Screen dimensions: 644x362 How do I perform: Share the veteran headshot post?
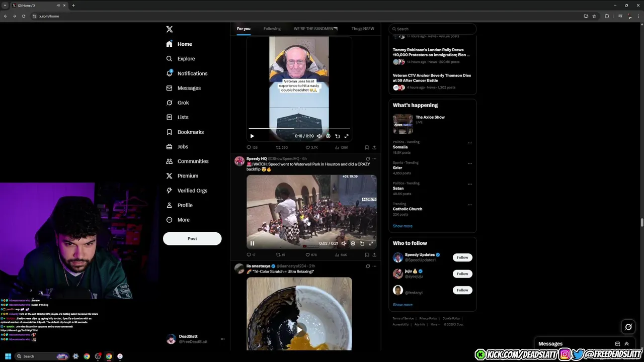[374, 147]
